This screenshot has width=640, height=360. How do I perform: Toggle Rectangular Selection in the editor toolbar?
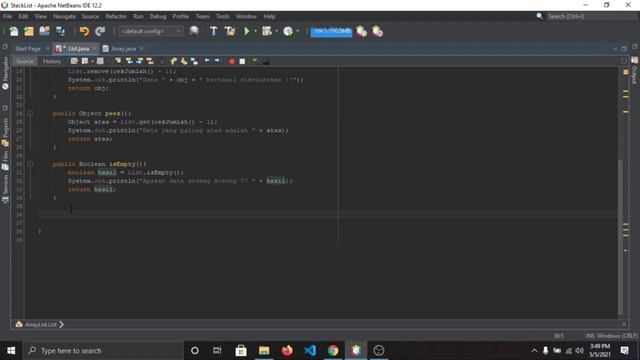point(161,61)
